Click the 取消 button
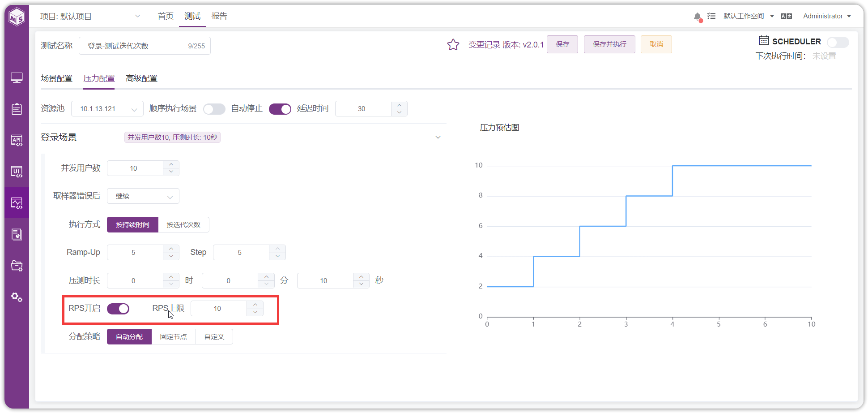Image resolution: width=868 pixels, height=413 pixels. (656, 44)
